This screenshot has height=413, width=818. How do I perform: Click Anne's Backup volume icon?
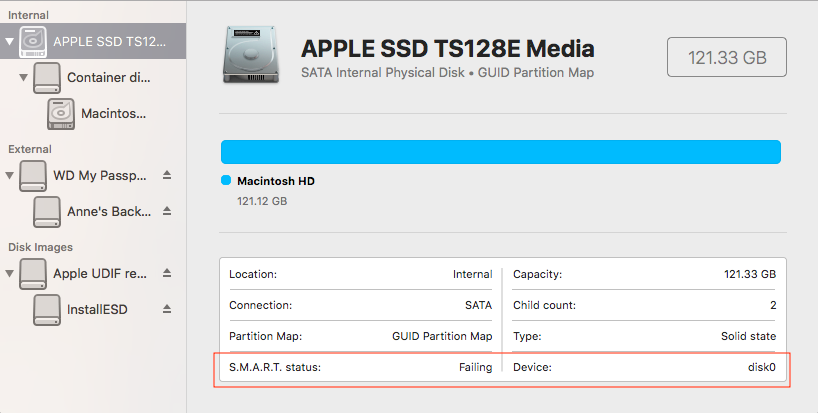point(47,211)
